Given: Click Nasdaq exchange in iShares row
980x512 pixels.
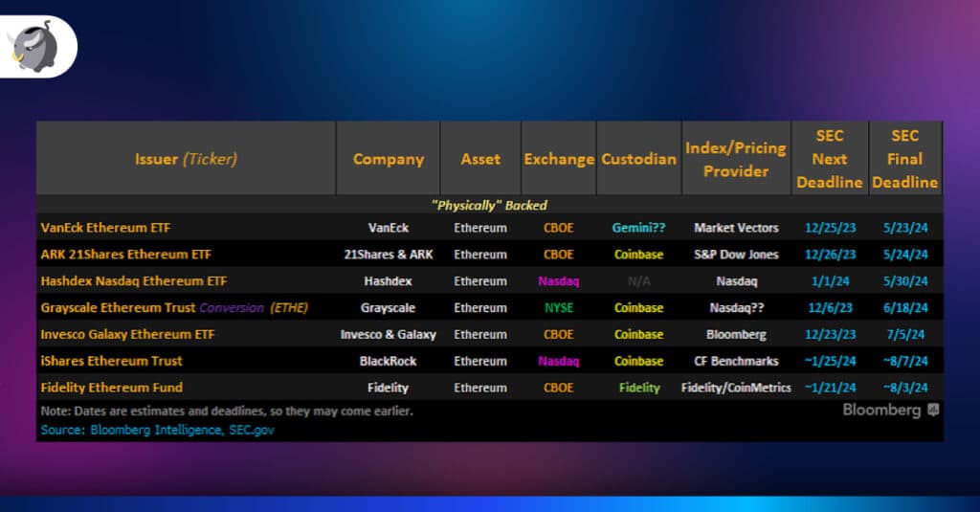Looking at the screenshot, I should coord(559,361).
